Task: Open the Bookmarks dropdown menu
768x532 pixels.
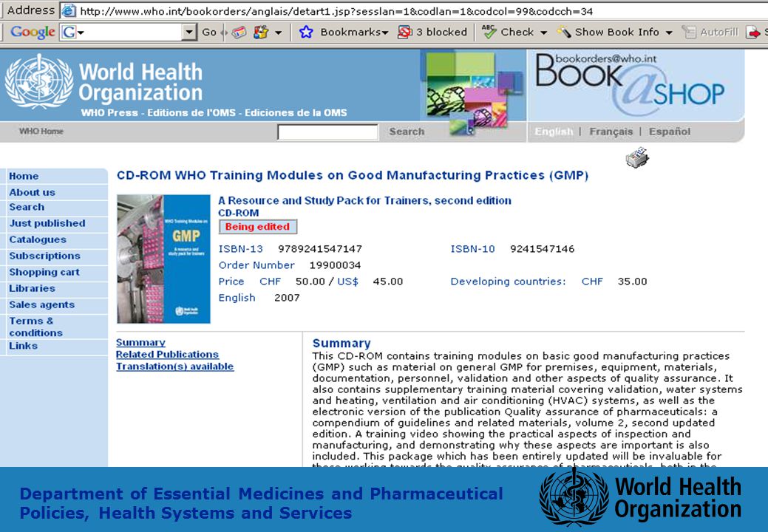Action: click(354, 33)
